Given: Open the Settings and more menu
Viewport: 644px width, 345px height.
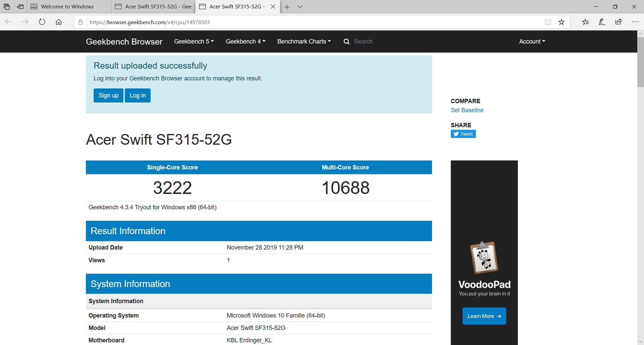Looking at the screenshot, I should (635, 22).
